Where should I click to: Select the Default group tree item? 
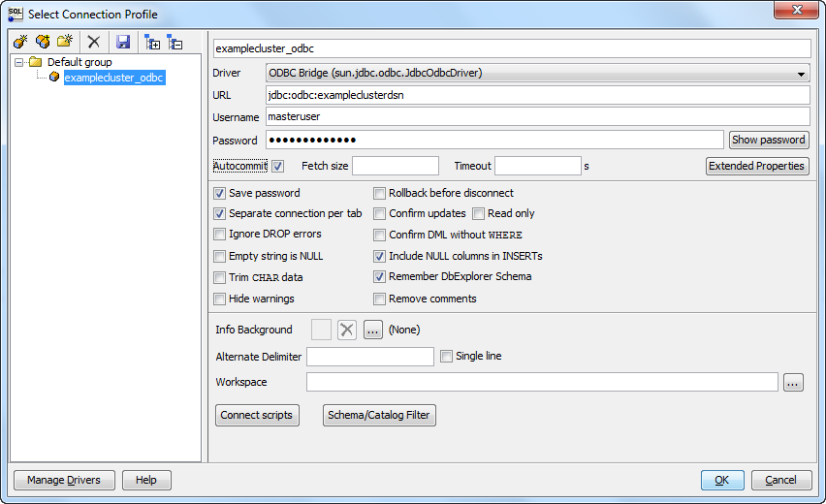(79, 62)
